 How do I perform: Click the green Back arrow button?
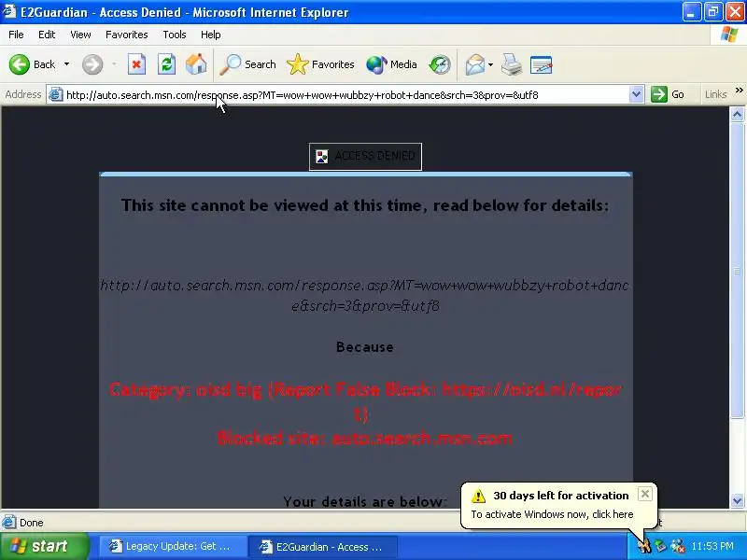click(20, 64)
